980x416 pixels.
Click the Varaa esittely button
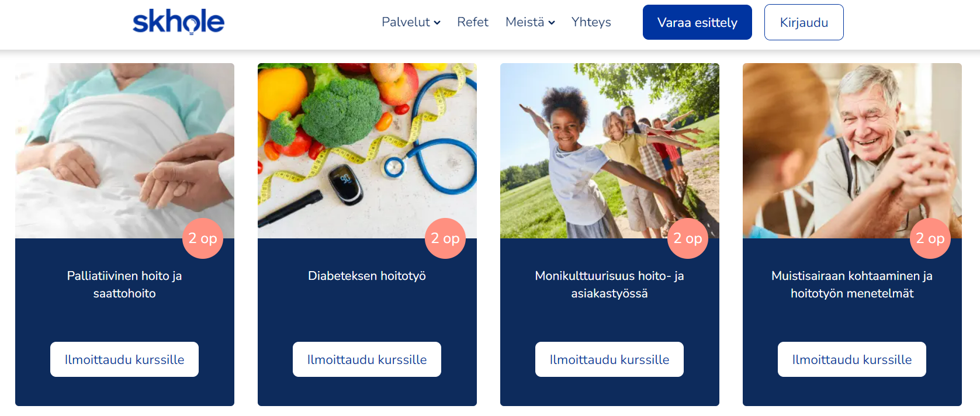click(697, 22)
